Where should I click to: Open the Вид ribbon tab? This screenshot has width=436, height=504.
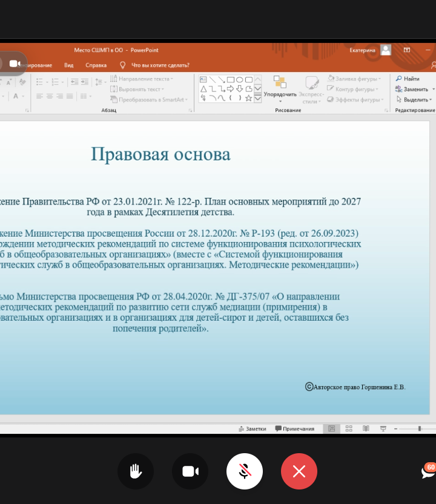[x=69, y=65]
